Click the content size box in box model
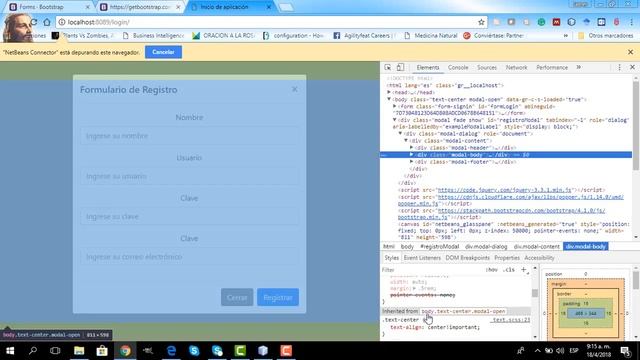The height and width of the screenshot is (360, 640). 586,313
